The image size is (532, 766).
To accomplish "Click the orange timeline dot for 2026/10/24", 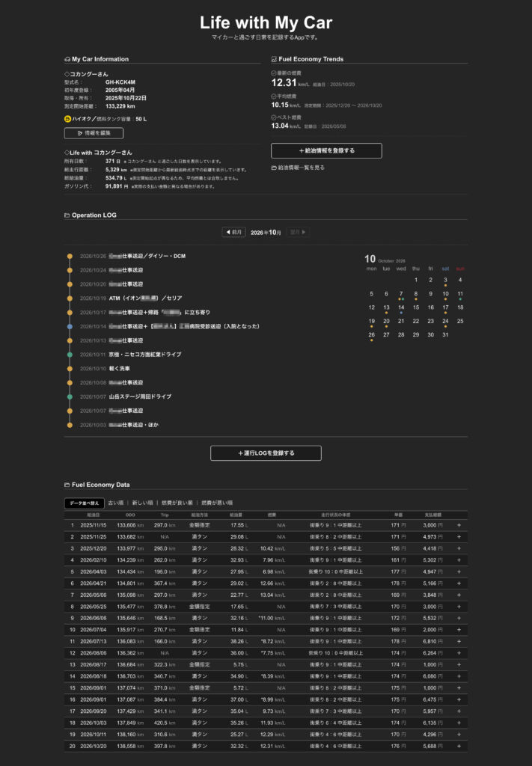I will tap(70, 270).
